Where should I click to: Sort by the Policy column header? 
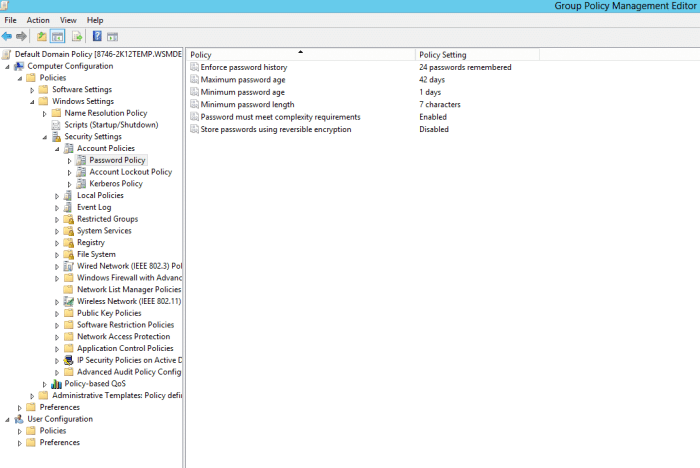(301, 55)
